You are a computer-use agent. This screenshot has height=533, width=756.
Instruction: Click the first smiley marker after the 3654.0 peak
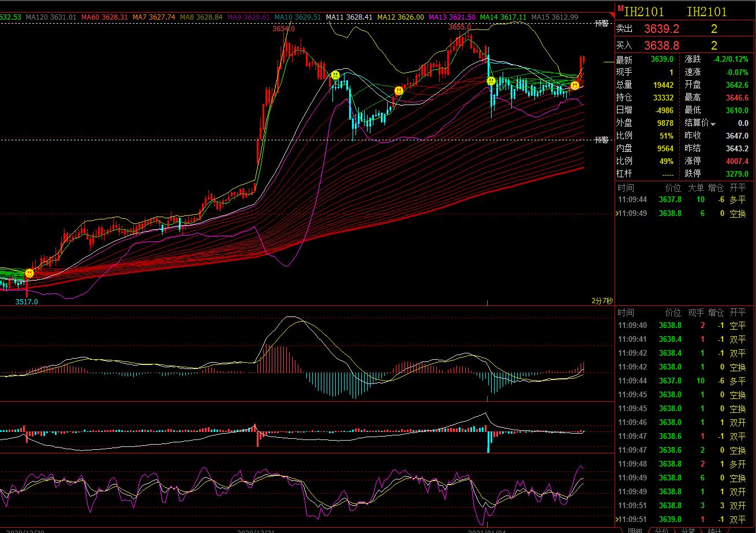point(335,75)
